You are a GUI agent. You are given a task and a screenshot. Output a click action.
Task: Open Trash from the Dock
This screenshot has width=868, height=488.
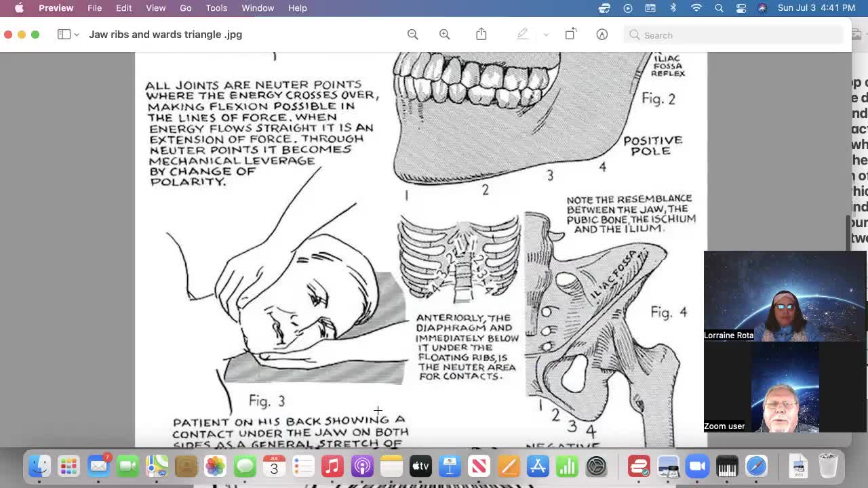pos(828,466)
